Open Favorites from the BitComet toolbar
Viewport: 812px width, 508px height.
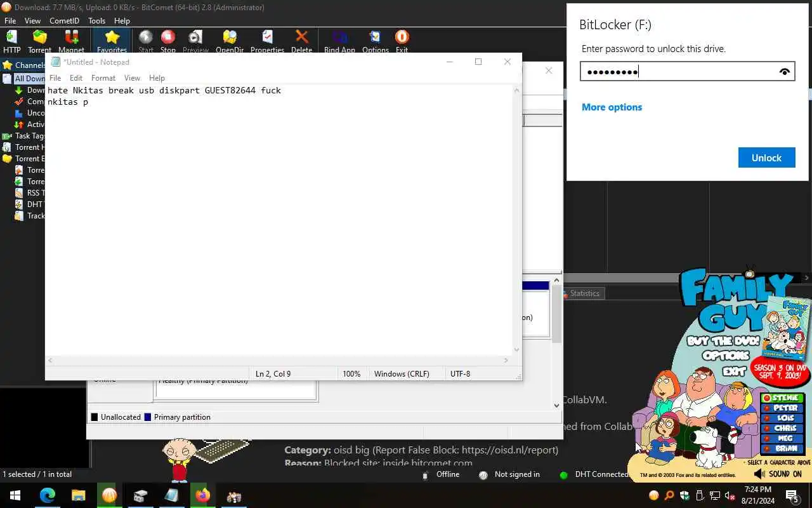[112, 41]
